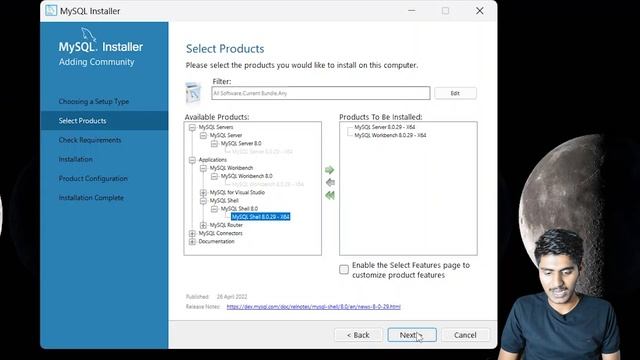640x360 pixels.
Task: Collapse the Applications tree node
Action: [192, 160]
